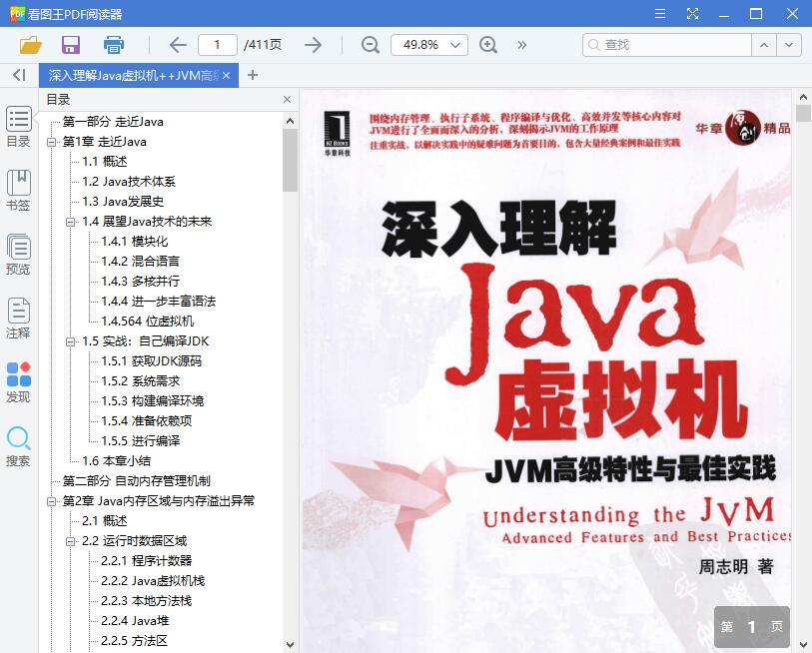Jump to 2.2.1 程序计数器
The width and height of the screenshot is (812, 653).
(x=147, y=561)
